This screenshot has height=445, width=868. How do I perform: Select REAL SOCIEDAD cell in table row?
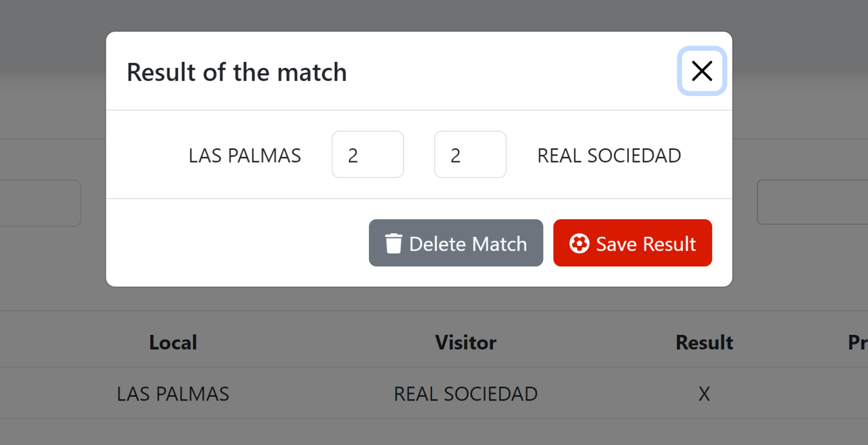click(x=465, y=394)
